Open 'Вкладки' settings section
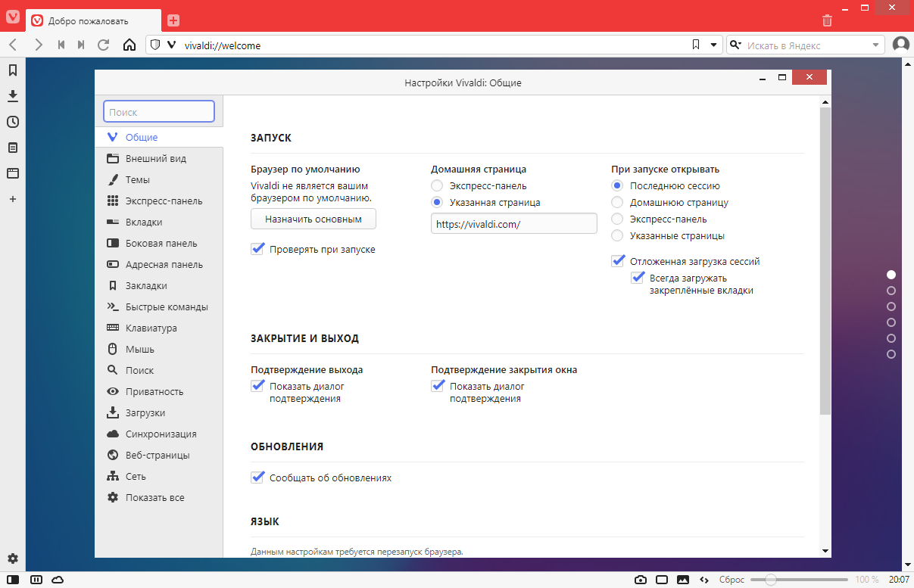The width and height of the screenshot is (914, 588). (x=159, y=222)
